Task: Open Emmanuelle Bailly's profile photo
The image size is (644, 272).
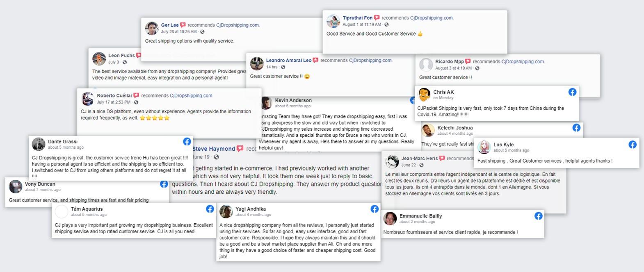Action: [390, 219]
